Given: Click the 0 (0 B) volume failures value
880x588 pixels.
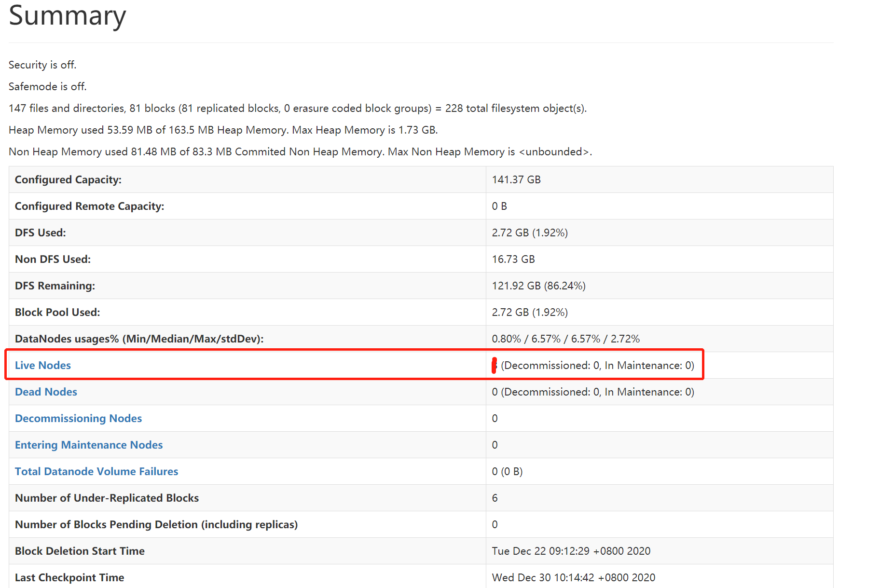Looking at the screenshot, I should point(507,471).
